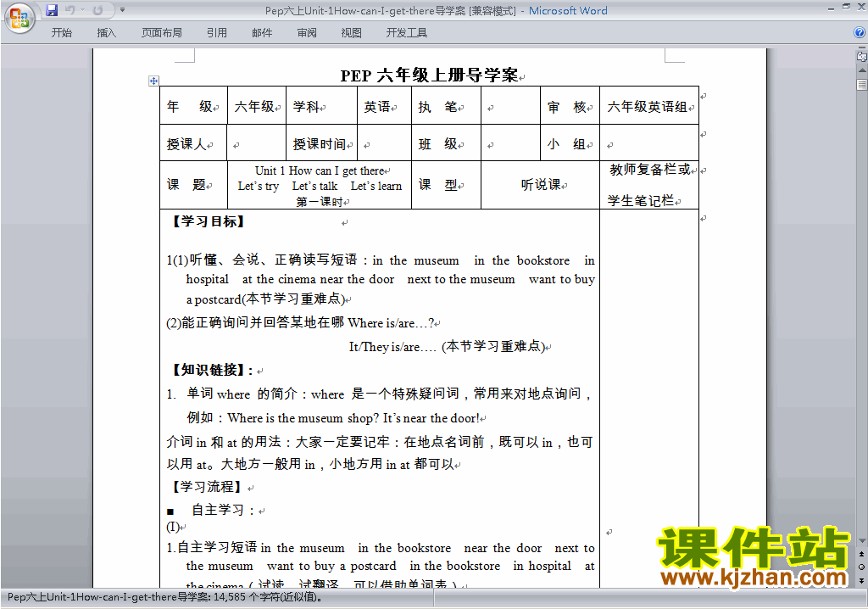Click the text '教师复备栏或'

pos(650,170)
